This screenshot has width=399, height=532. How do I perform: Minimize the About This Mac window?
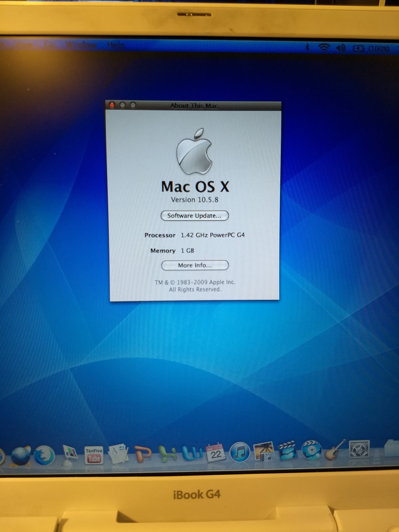point(123,105)
